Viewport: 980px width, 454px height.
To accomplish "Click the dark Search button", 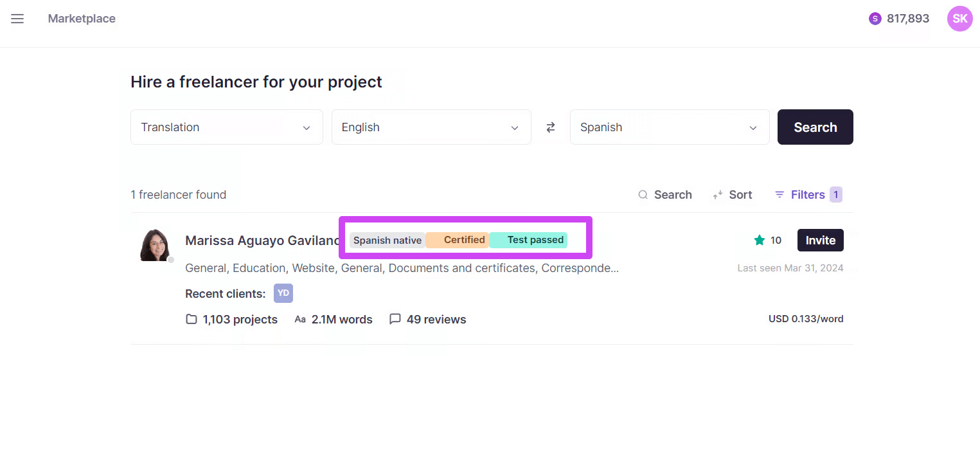I will [815, 127].
